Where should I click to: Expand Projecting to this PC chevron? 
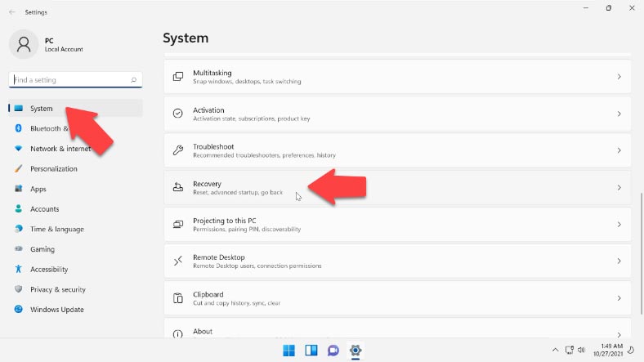click(619, 225)
